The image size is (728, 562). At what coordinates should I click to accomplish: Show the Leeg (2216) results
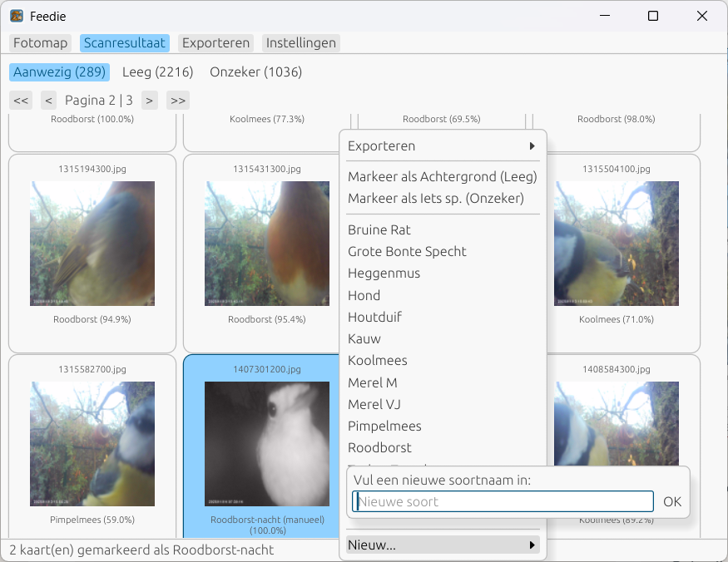[x=157, y=71]
